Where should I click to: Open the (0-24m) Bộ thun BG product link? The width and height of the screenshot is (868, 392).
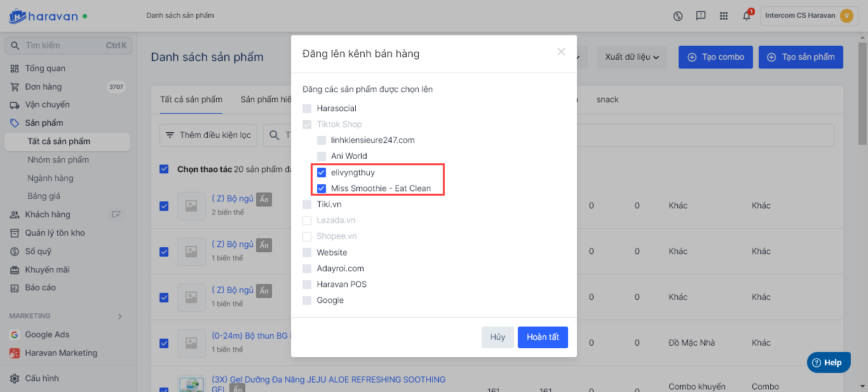pos(250,335)
